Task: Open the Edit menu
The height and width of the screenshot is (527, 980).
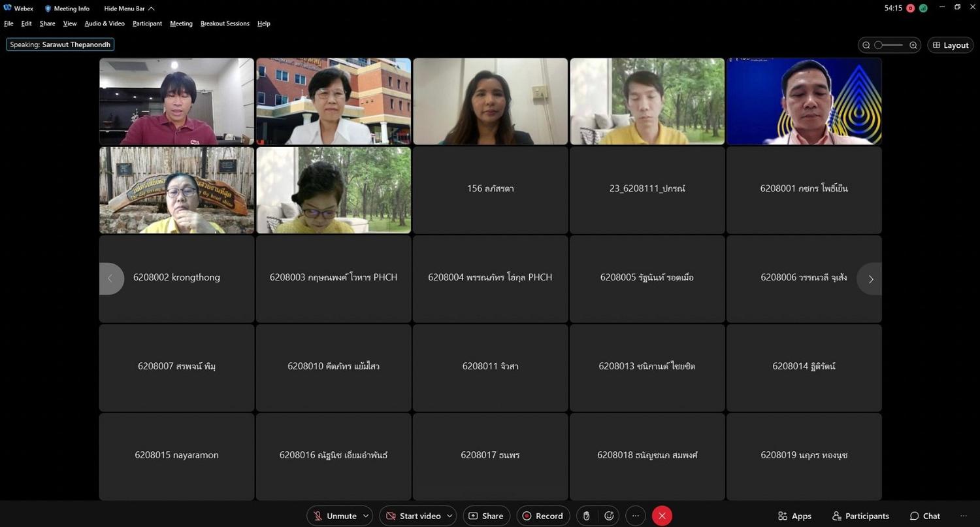Action: (x=26, y=24)
